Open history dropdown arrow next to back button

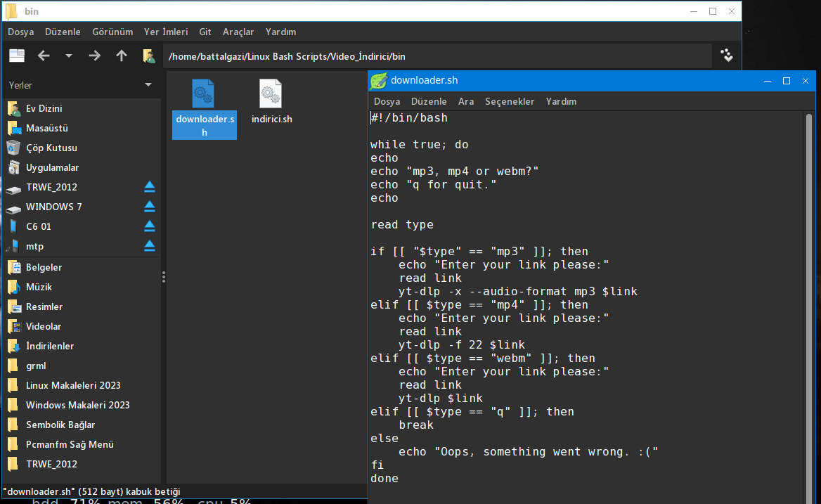[69, 56]
